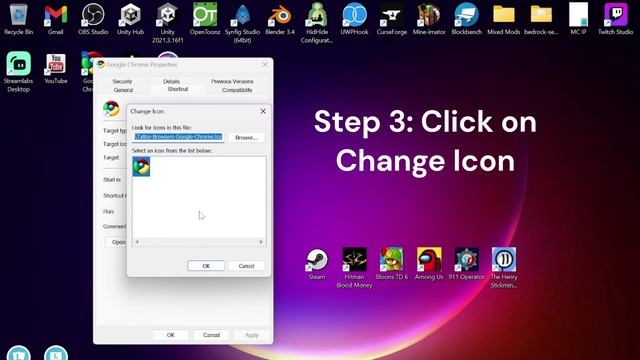The height and width of the screenshot is (360, 640).
Task: Open the Hitman Blood Money shortcut
Action: click(354, 268)
